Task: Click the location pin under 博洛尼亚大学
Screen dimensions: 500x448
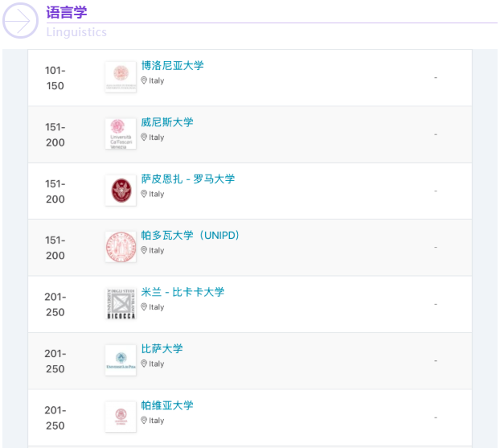Action: pyautogui.click(x=144, y=80)
